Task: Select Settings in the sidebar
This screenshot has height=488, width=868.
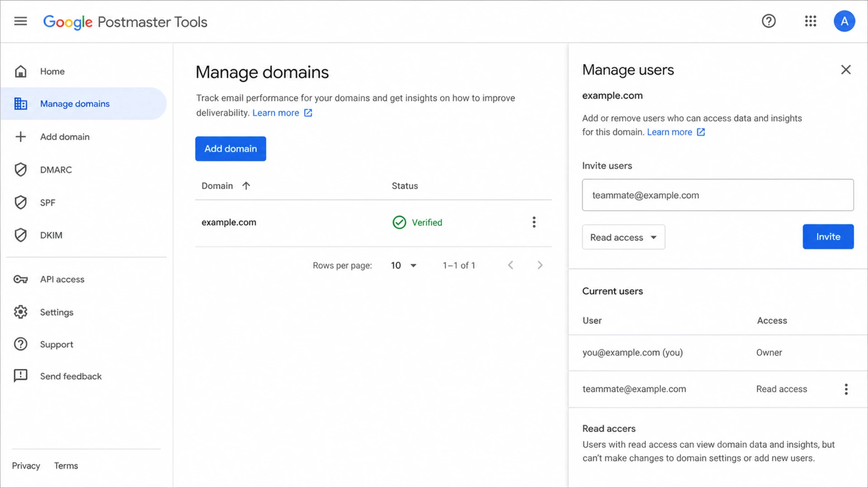Action: 84,312
